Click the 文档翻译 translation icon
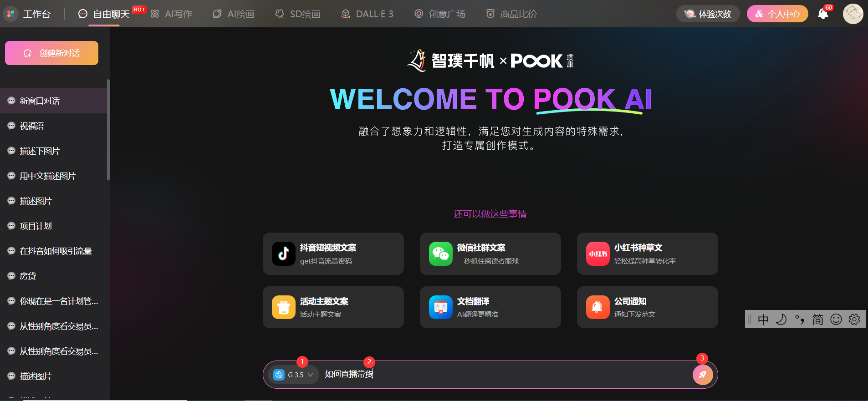The image size is (868, 401). tap(440, 307)
